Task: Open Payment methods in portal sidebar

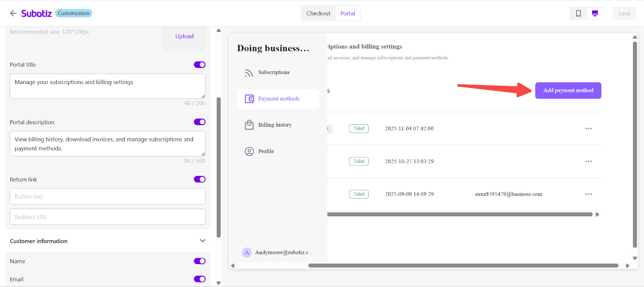Action: 279,99
